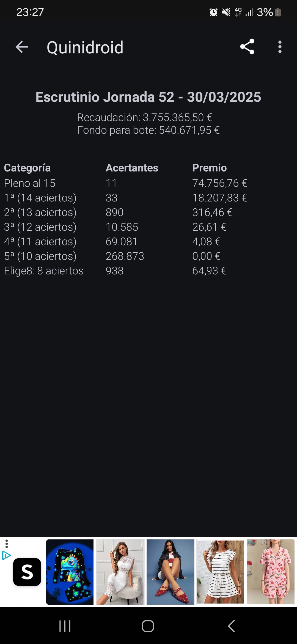Image resolution: width=297 pixels, height=644 pixels.
Task: Tap the striped romper ad thumbnail
Action: point(221,572)
